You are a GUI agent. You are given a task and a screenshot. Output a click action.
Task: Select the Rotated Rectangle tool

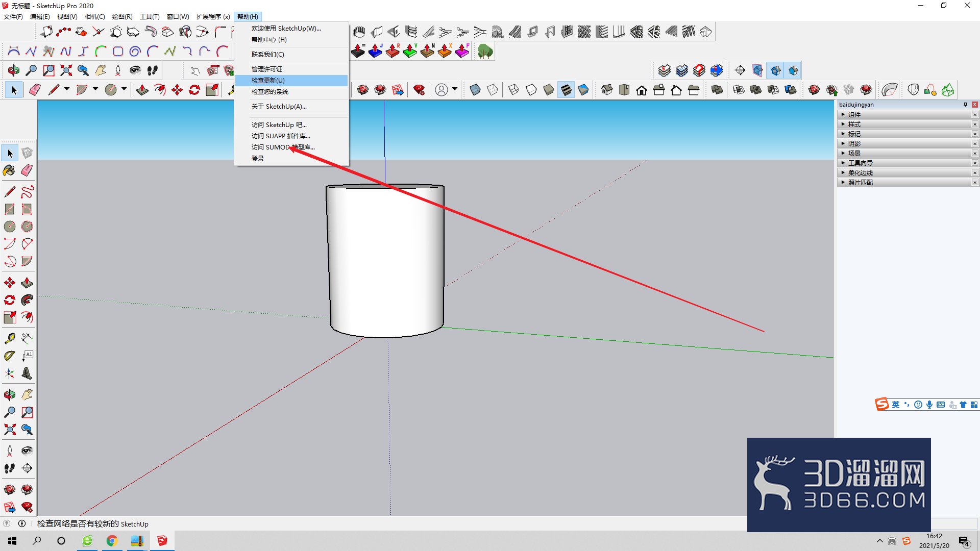27,209
